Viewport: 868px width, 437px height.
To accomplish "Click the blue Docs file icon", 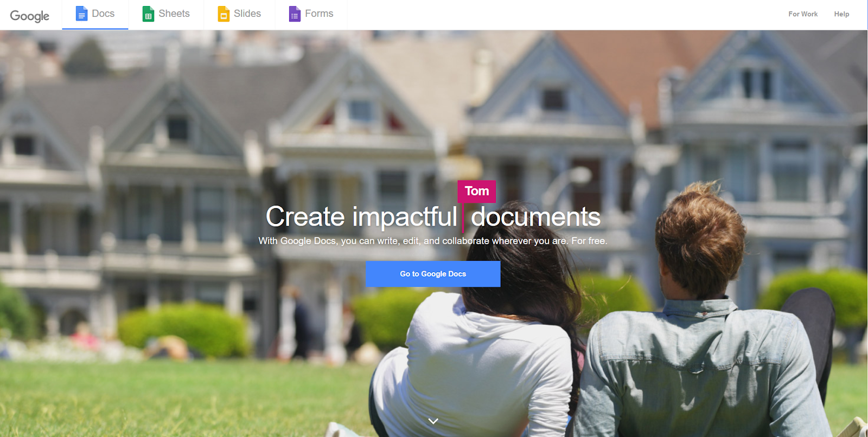I will 81,14.
